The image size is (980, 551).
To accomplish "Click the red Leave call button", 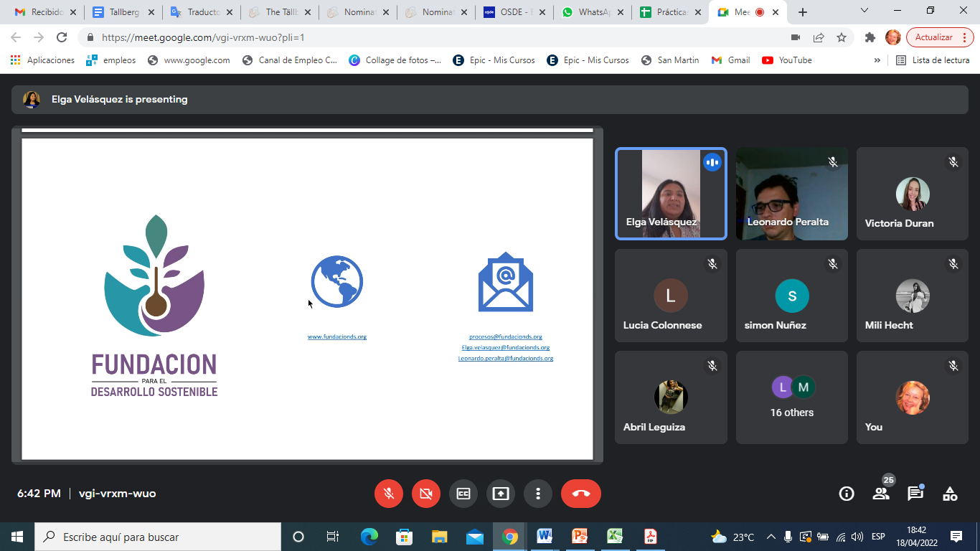I will tap(580, 494).
